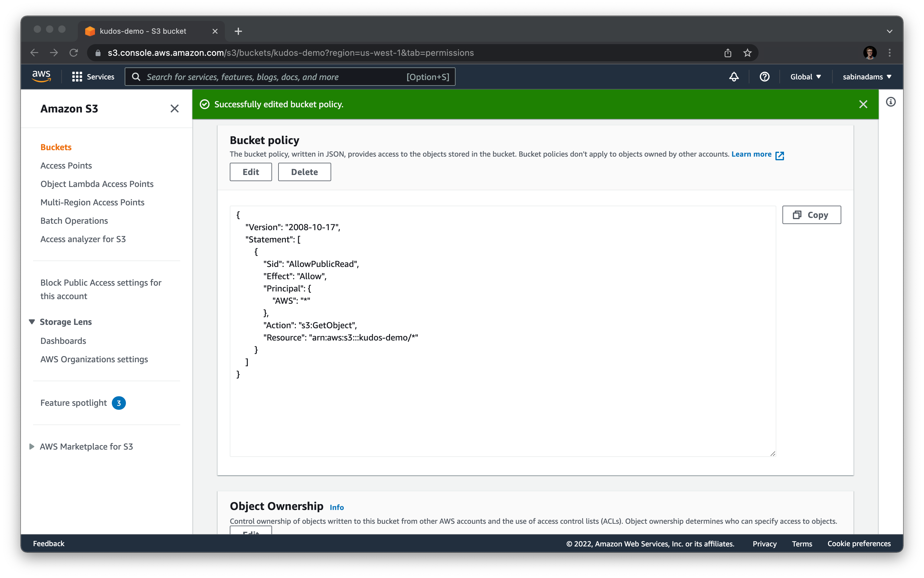Screen dimensions: 924x578
Task: Reload the page with the refresh icon
Action: click(74, 53)
